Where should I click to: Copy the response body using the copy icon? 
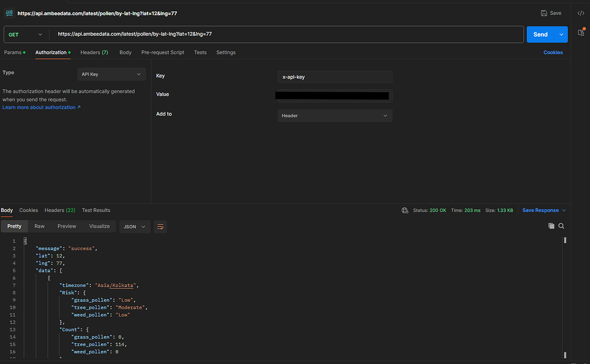click(x=551, y=226)
